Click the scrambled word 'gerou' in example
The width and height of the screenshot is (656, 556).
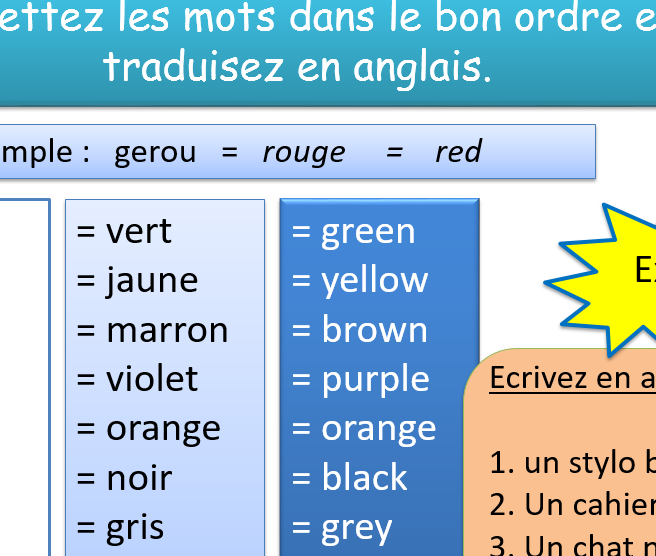point(155,154)
